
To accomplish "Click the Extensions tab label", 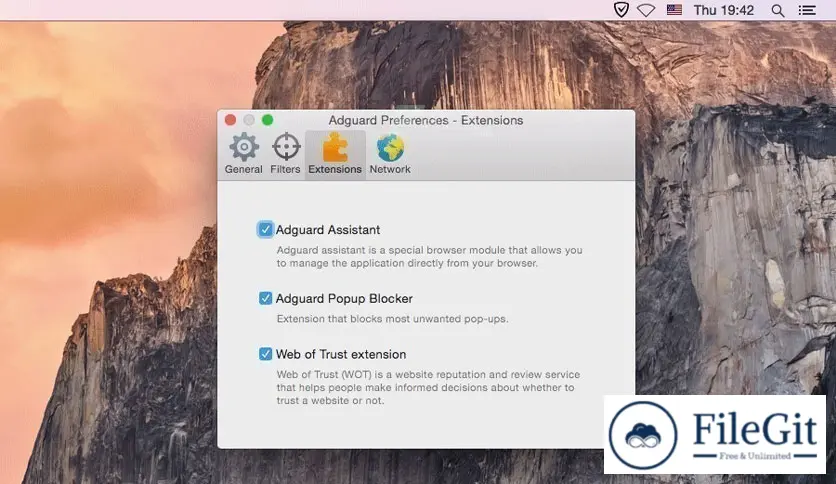I will [x=335, y=169].
